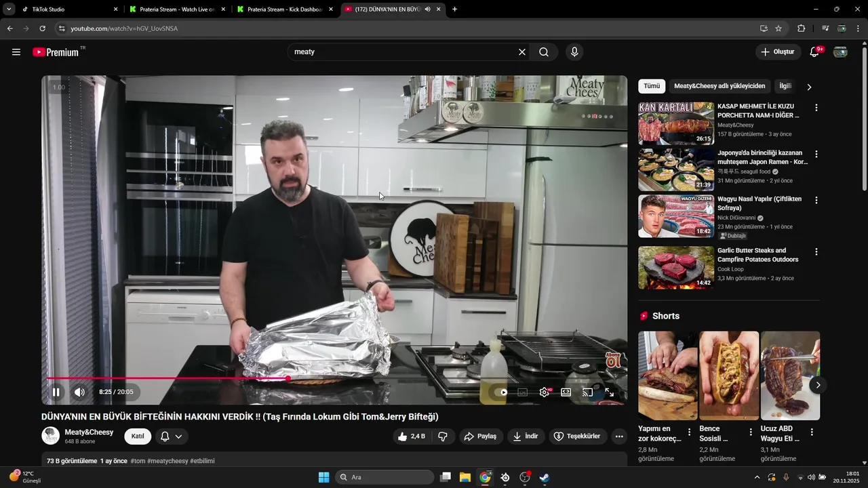868x488 pixels.
Task: Open options menu for Garlic Butter Steaks
Action: click(x=816, y=251)
